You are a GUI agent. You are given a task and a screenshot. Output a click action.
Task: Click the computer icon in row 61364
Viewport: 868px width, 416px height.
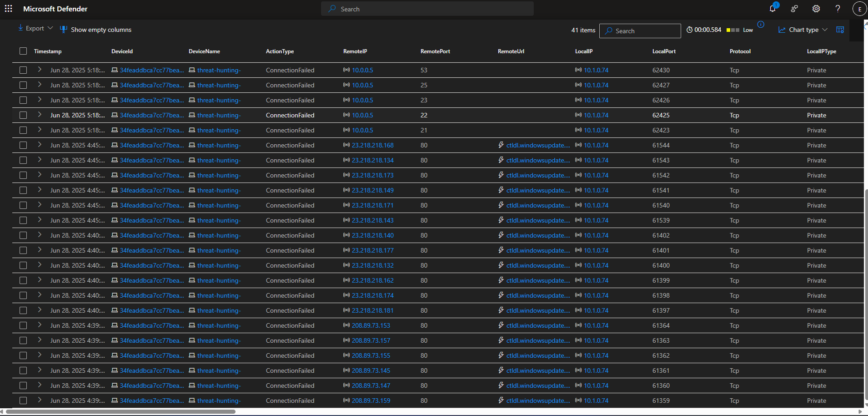(192, 325)
